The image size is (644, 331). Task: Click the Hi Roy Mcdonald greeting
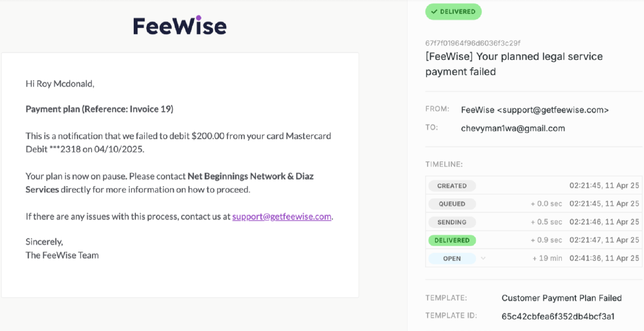60,84
